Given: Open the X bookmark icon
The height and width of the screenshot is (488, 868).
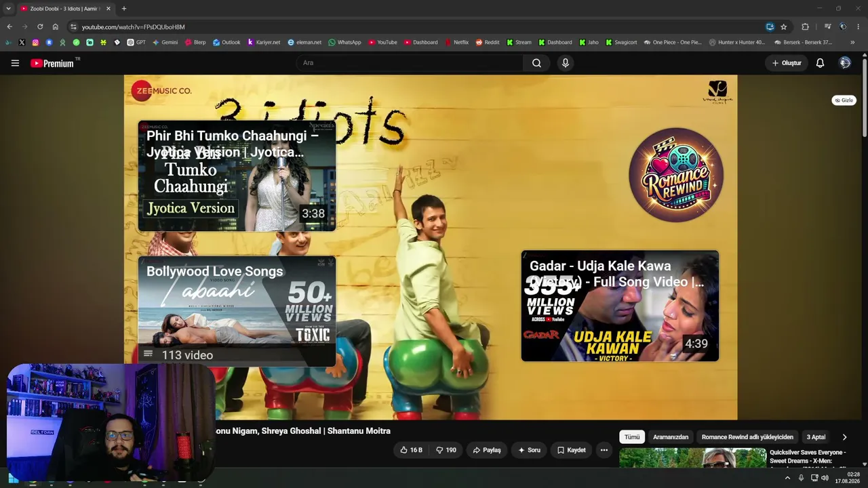Looking at the screenshot, I should tap(22, 42).
